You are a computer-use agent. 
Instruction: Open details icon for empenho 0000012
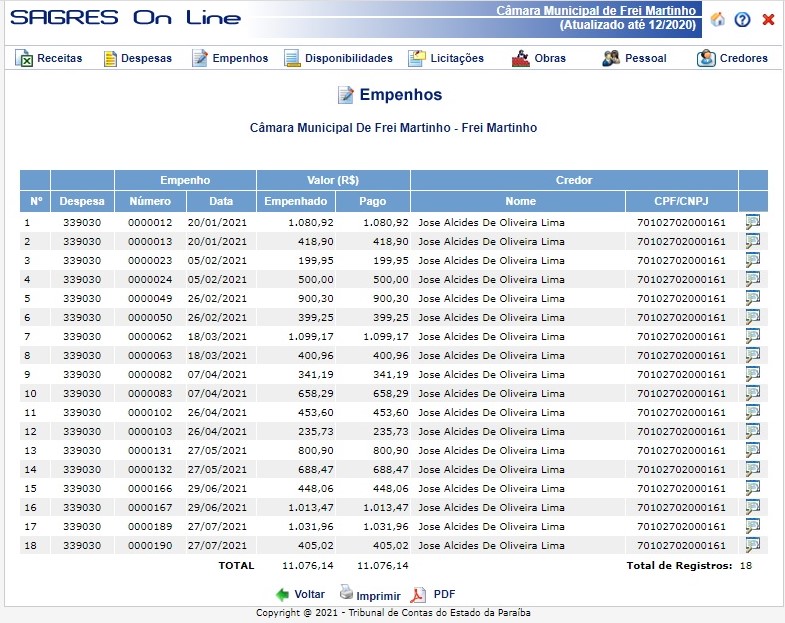753,222
